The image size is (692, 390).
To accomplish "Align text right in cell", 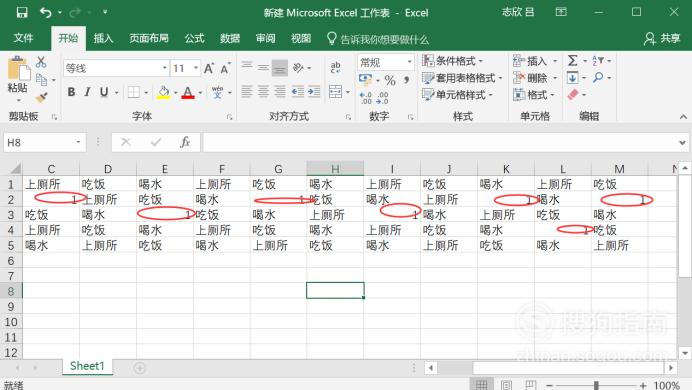I will point(280,92).
